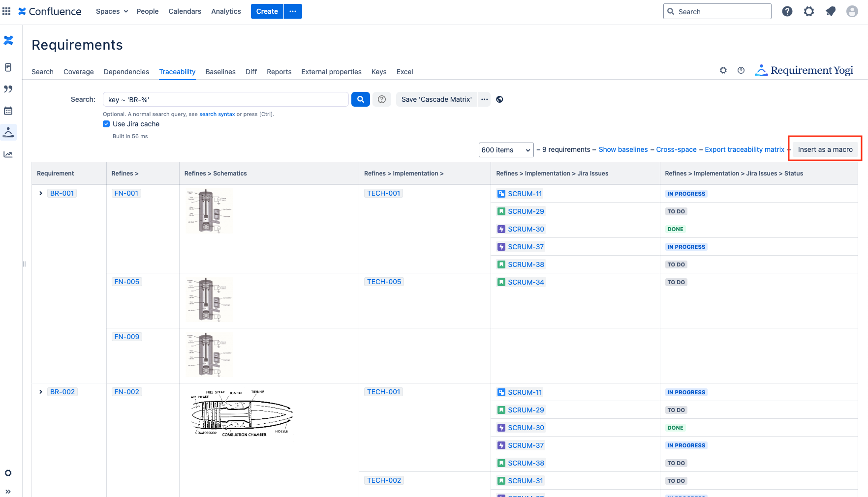Click the search query input field

point(225,100)
